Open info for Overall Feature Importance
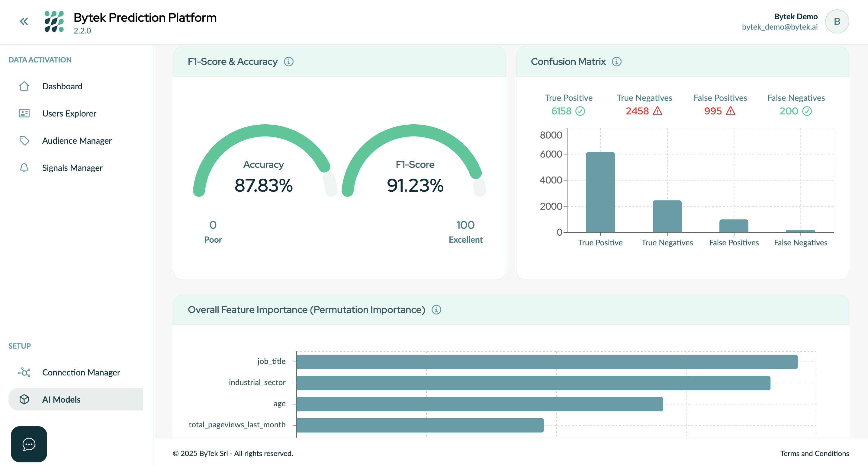The width and height of the screenshot is (868, 466). pyautogui.click(x=436, y=309)
